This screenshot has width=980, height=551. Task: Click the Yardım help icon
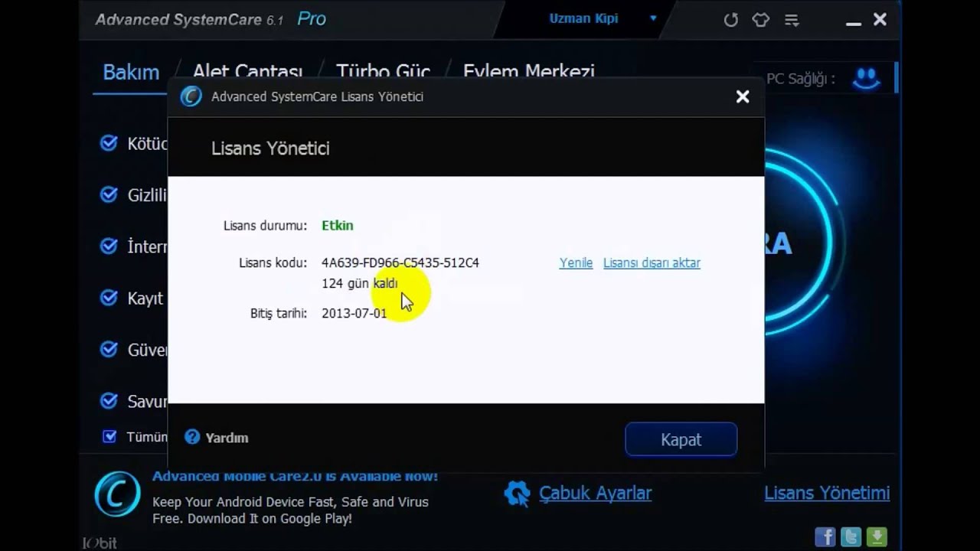(x=192, y=437)
